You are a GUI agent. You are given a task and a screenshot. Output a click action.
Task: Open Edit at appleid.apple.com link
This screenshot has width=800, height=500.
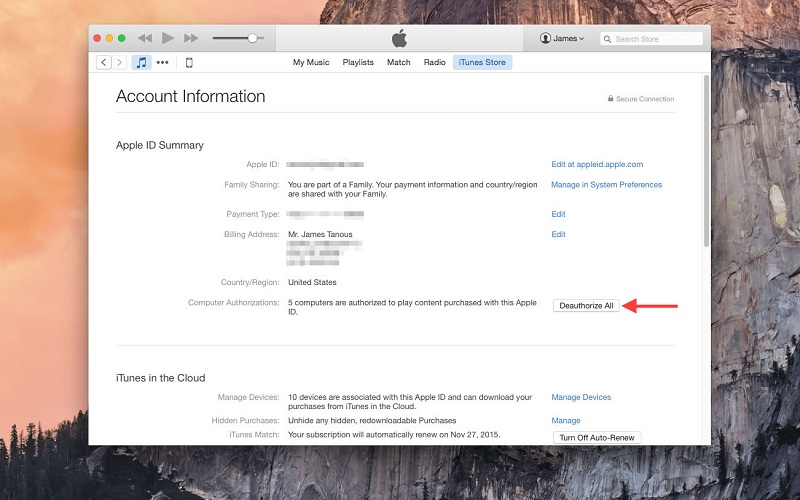point(597,164)
